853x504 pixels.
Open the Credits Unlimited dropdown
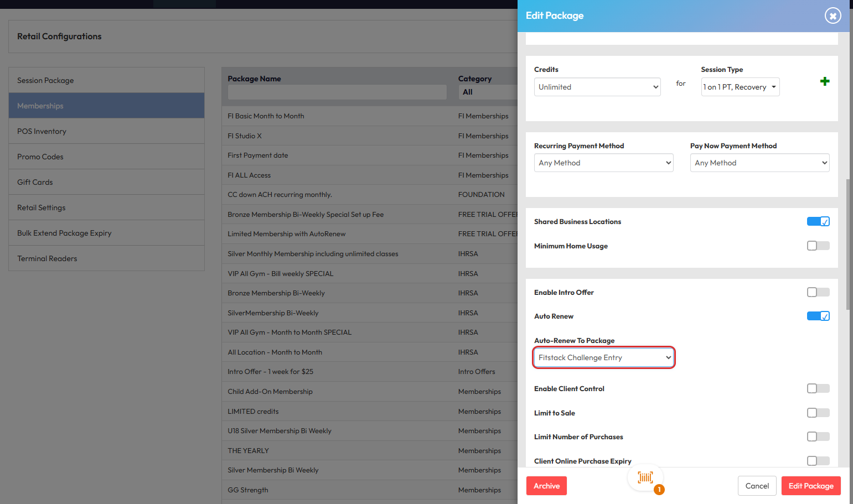[x=597, y=87]
